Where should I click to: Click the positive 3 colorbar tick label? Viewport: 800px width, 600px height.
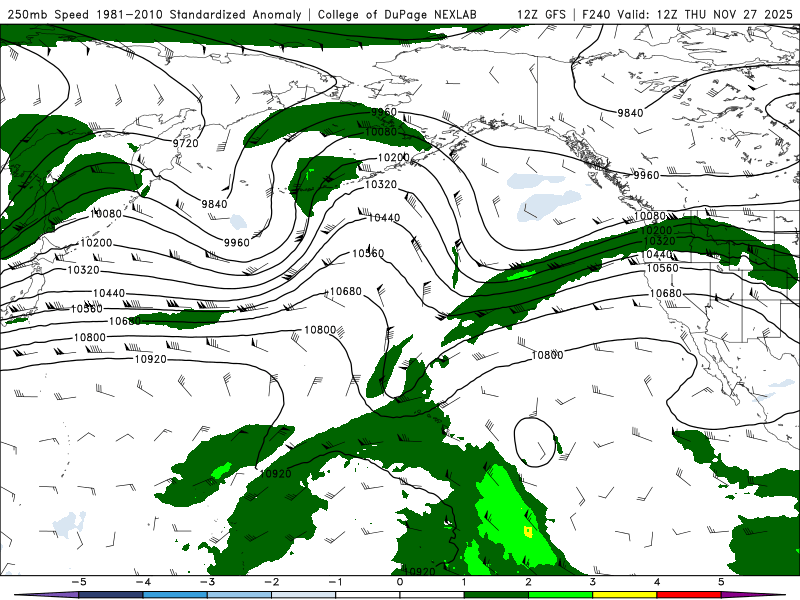click(593, 582)
